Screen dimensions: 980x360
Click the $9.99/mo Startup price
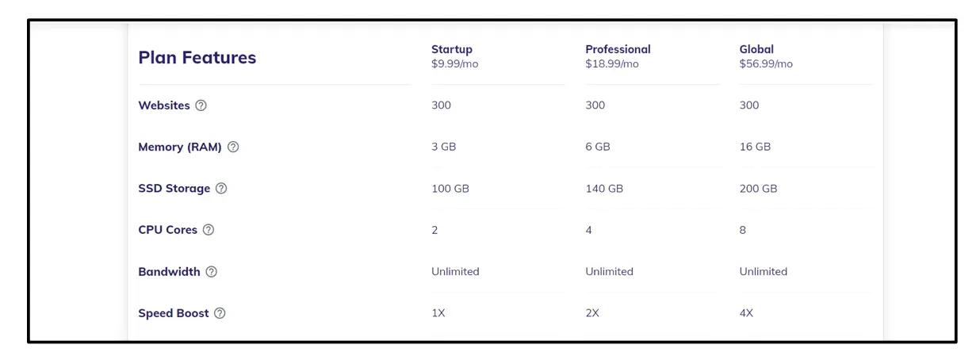coord(454,63)
